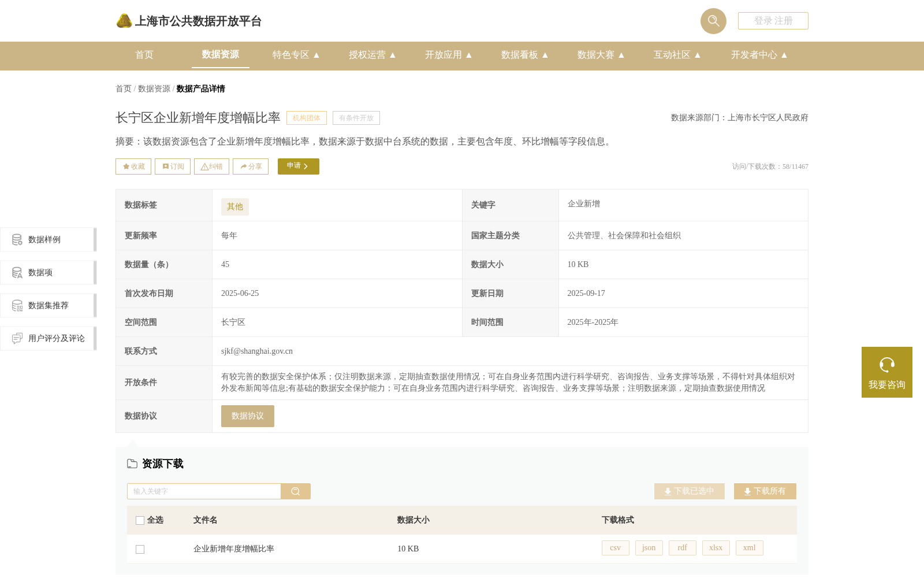The width and height of the screenshot is (924, 578).
Task: Click the 首页 breadcrumb link
Action: (124, 88)
